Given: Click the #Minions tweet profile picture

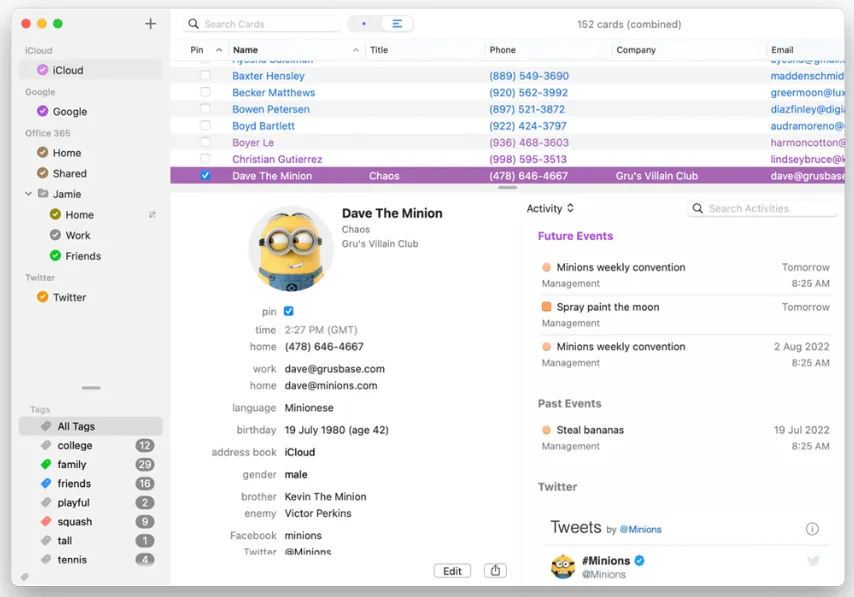Looking at the screenshot, I should tap(563, 566).
